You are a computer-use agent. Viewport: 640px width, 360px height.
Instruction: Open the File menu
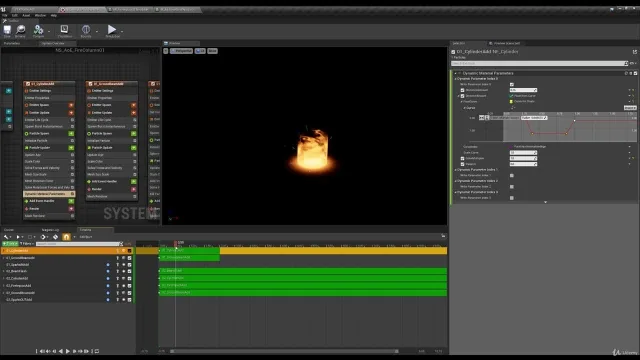[x=4, y=16]
